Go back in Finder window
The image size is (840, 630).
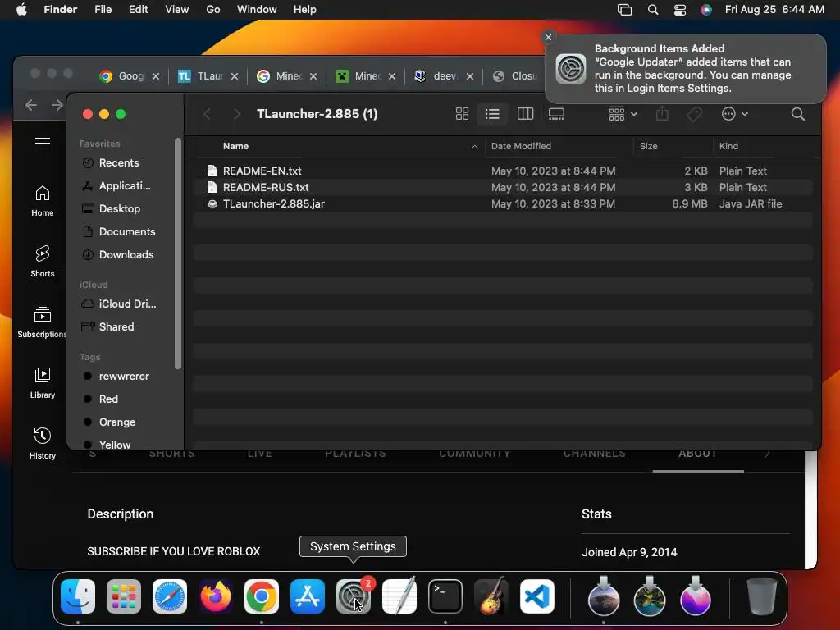[208, 113]
